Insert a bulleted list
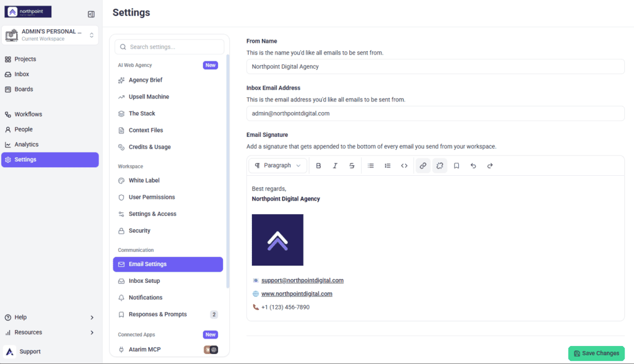The width and height of the screenshot is (634, 364). point(370,166)
